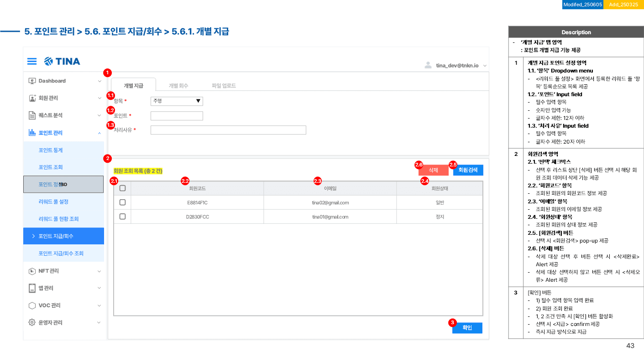This screenshot has height=362, width=644.
Task: Check the row for E8814F1C
Action: 122,202
